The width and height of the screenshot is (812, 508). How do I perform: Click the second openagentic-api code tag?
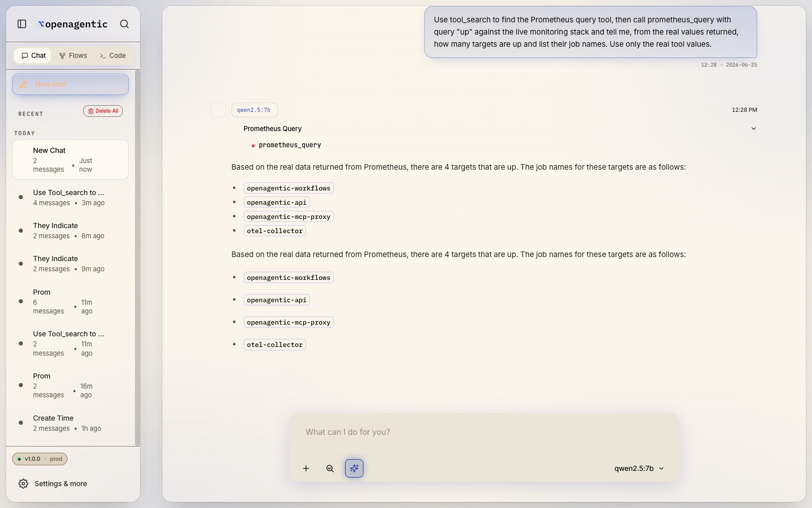(277, 300)
